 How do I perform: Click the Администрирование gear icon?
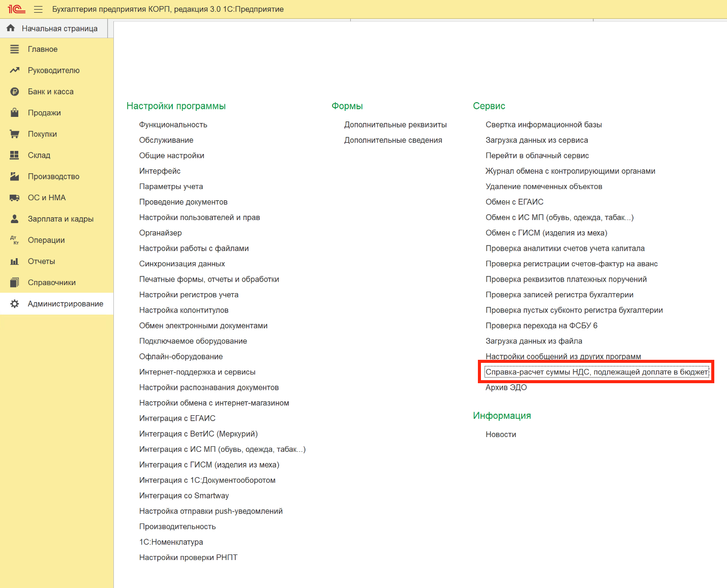(14, 304)
